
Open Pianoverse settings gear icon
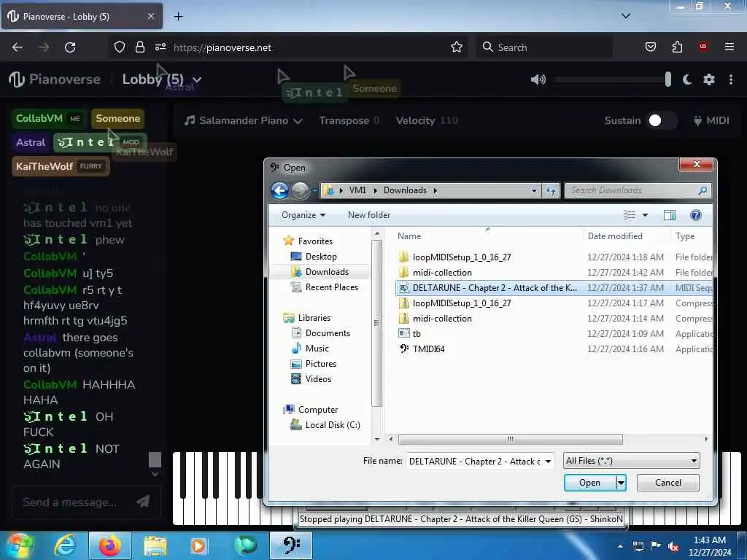709,79
